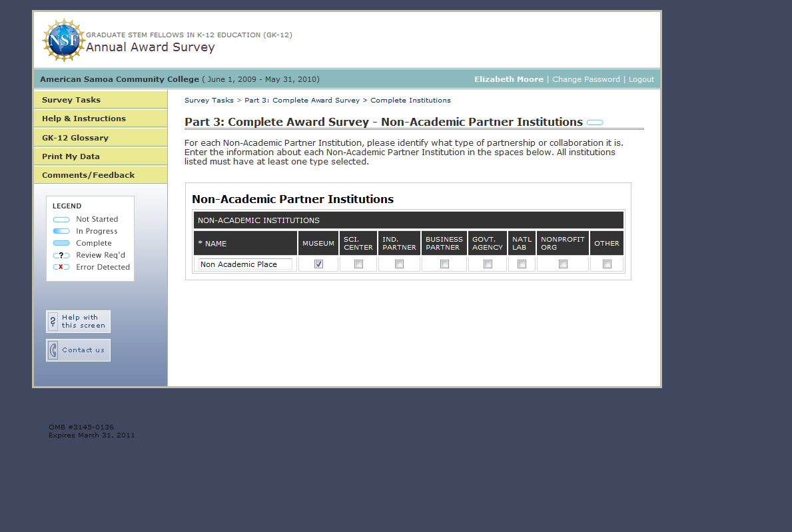Click the BUSINESS PARTNER column header
The image size is (792, 532).
coord(444,243)
